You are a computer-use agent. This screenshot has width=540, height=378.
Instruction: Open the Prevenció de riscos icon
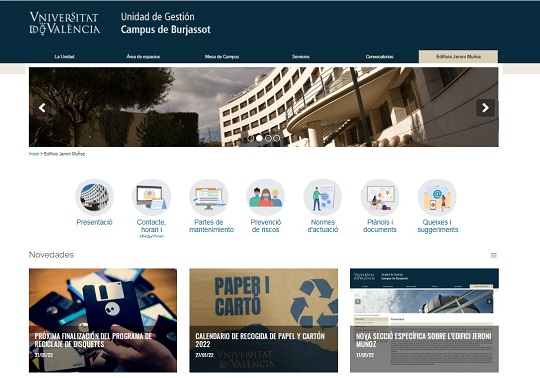point(266,197)
